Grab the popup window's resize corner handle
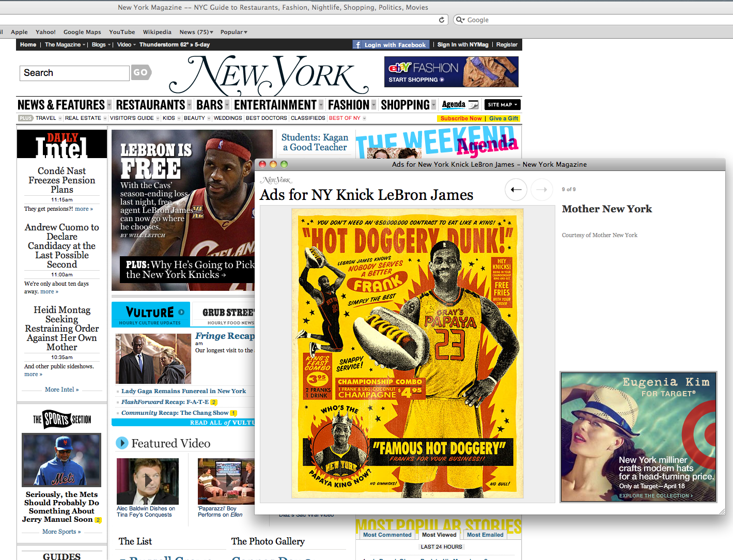 click(722, 511)
